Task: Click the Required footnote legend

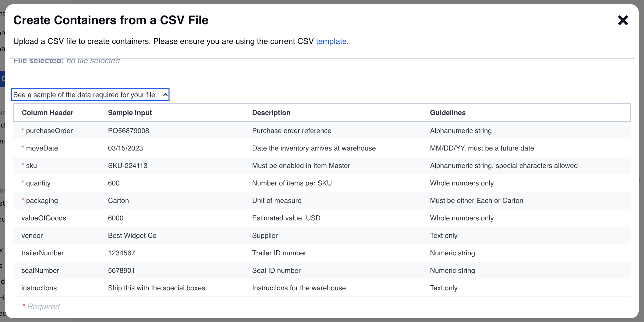Action: click(x=43, y=307)
